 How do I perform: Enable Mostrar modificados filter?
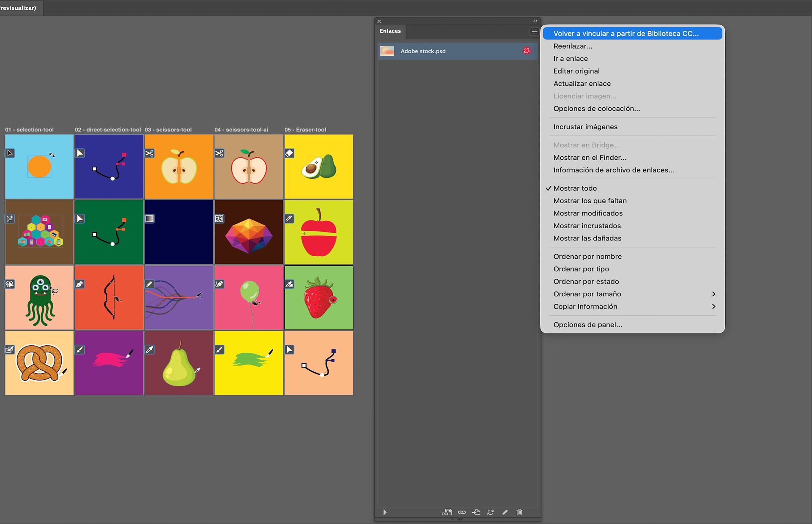632,213
